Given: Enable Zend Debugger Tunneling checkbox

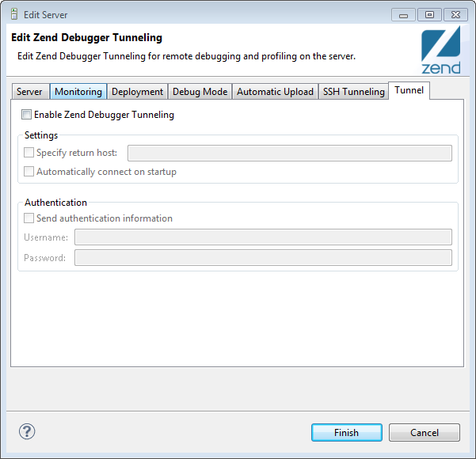Looking at the screenshot, I should (x=26, y=115).
